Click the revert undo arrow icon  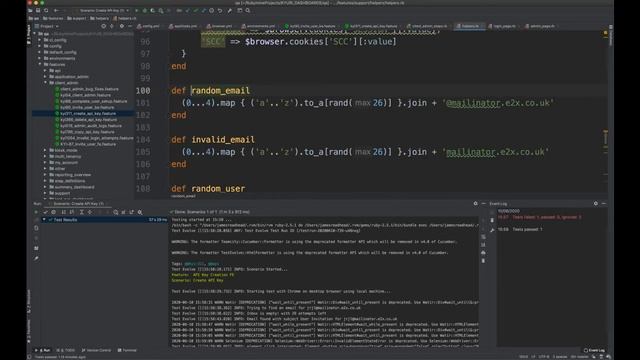220,11
